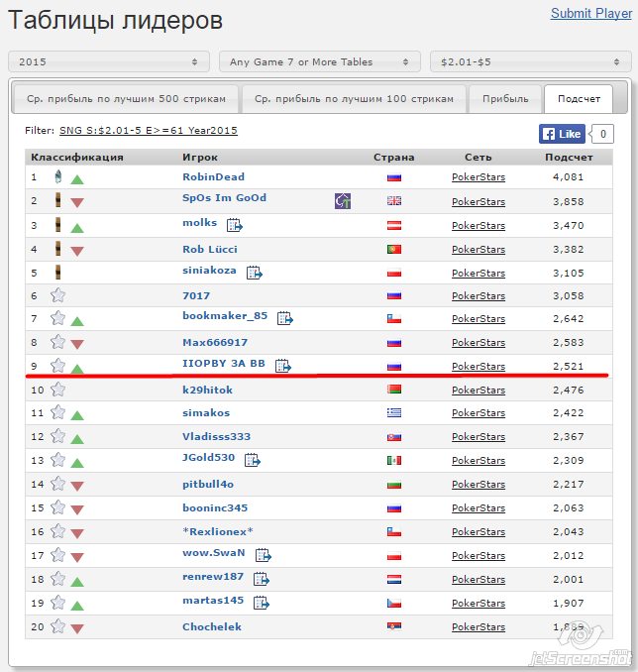The width and height of the screenshot is (638, 672).
Task: Click the Submit Player link
Action: tap(591, 13)
